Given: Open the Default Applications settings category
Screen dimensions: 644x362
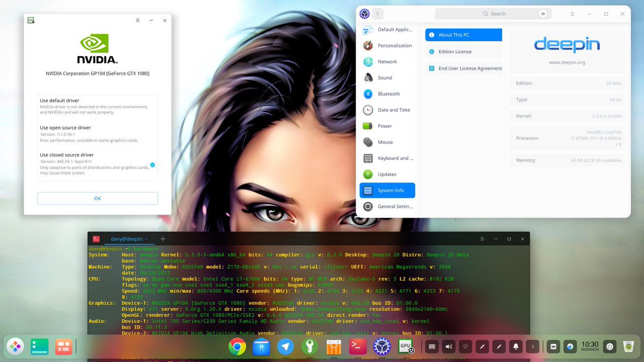Looking at the screenshot, I should 387,29.
